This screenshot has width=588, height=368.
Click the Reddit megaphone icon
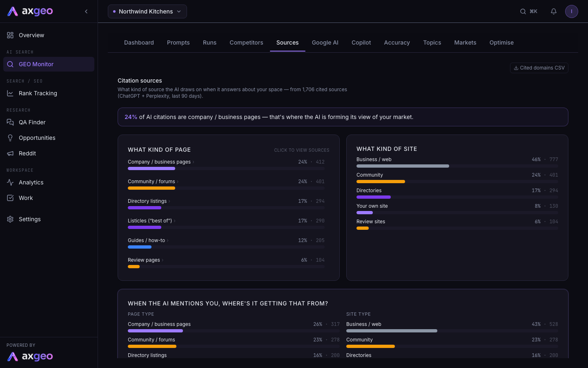(x=10, y=153)
